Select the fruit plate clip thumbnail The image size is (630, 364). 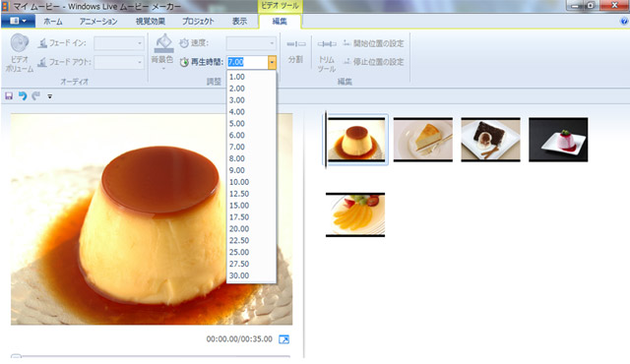[355, 214]
